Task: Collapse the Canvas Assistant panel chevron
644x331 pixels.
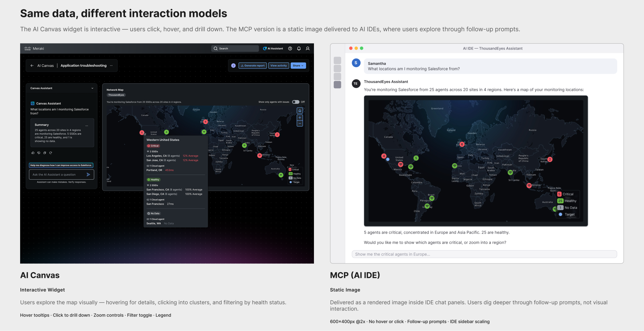Action: coord(92,88)
